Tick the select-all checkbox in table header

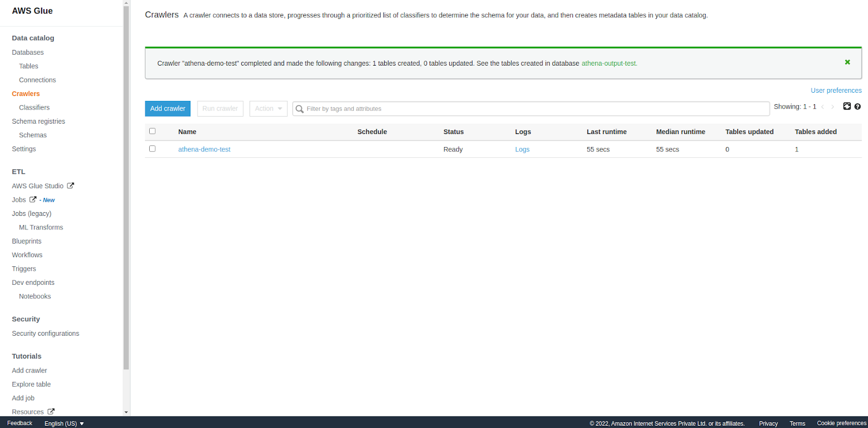coord(152,131)
